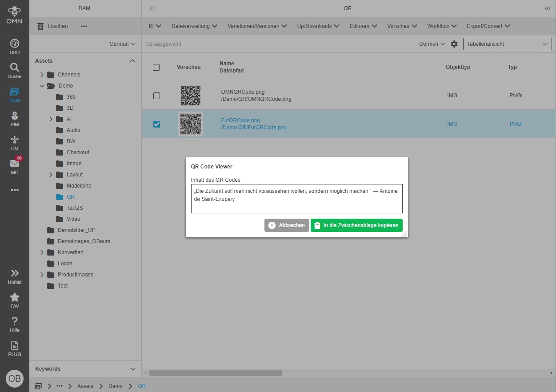Click the table settings gear icon
This screenshot has height=392, width=556.
[454, 44]
